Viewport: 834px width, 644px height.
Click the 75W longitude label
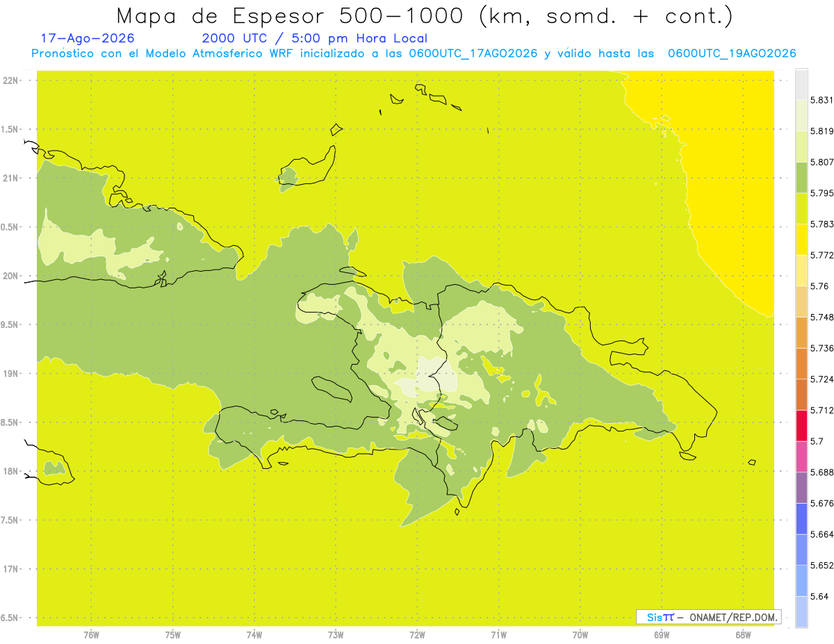point(173,635)
